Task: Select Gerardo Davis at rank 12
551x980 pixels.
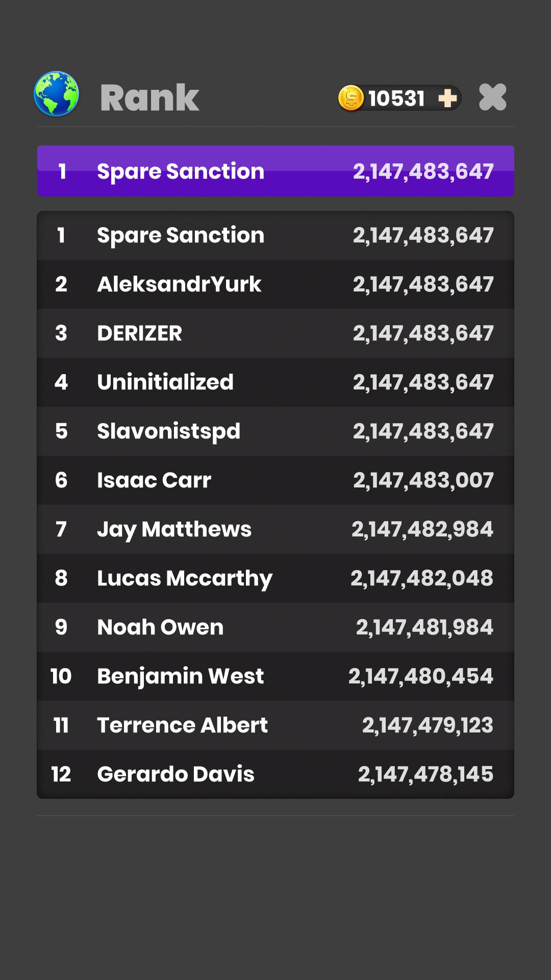Action: 275,774
